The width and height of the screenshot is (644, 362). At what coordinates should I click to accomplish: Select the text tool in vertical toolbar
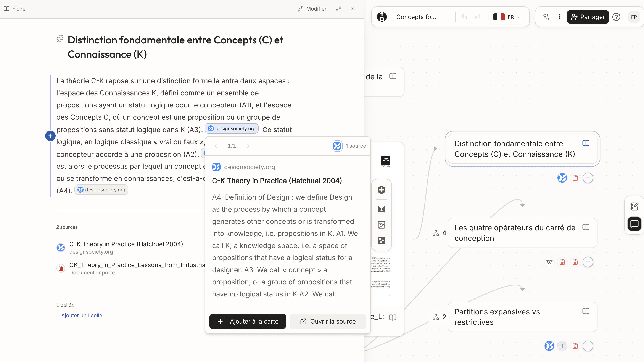381,209
